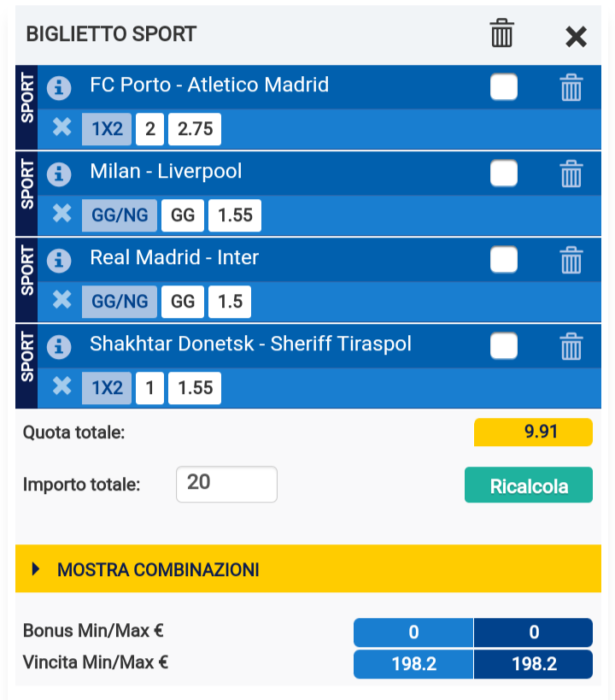Tick the FC Porto - Atletico Madrid checkbox
This screenshot has height=700, width=615.
(x=504, y=87)
